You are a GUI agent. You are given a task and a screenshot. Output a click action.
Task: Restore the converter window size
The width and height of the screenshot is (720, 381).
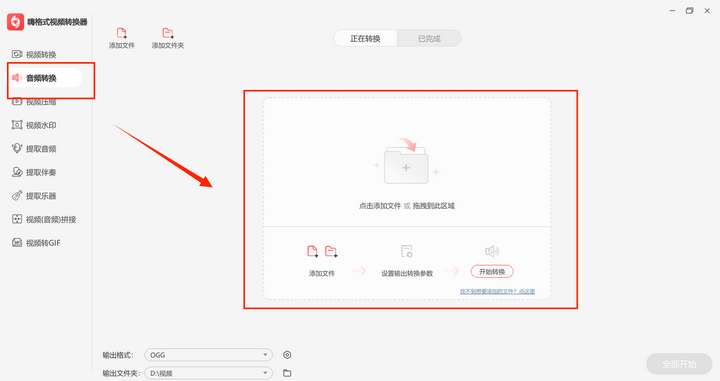689,11
